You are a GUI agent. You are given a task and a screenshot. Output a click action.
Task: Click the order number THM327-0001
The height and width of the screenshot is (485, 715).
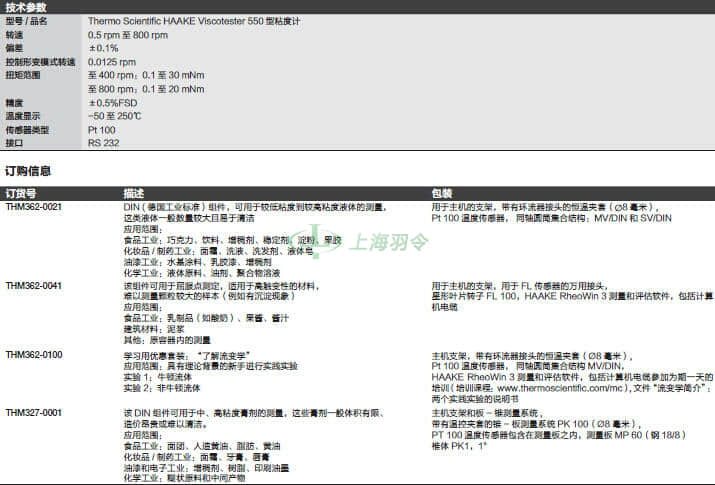tap(34, 413)
